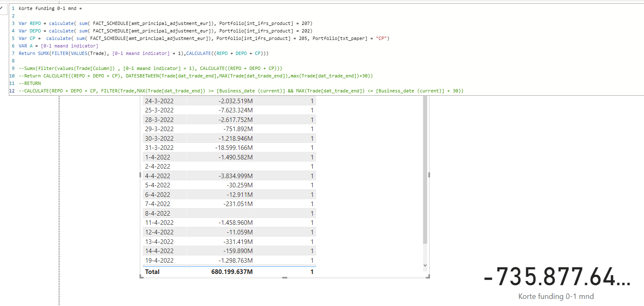Image resolution: width=644 pixels, height=306 pixels.
Task: Place cursor in formula line 'Korte funding 0-1 mnd ='
Action: click(x=50, y=8)
